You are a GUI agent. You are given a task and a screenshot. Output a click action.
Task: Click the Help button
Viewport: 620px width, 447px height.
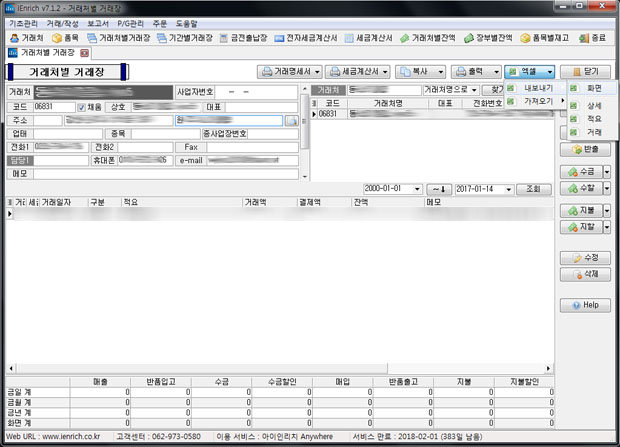(584, 305)
